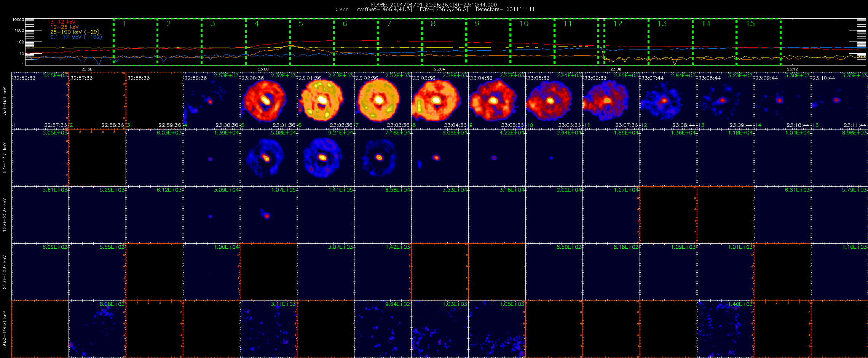This screenshot has width=868, height=358.
Task: Open the 3.0-6.0 keV image starting 23:00:36
Action: tap(268, 101)
